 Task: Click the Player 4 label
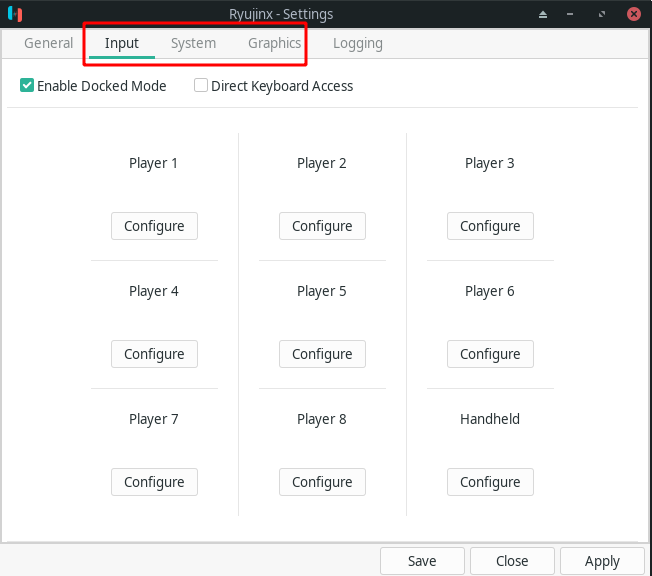(x=153, y=291)
